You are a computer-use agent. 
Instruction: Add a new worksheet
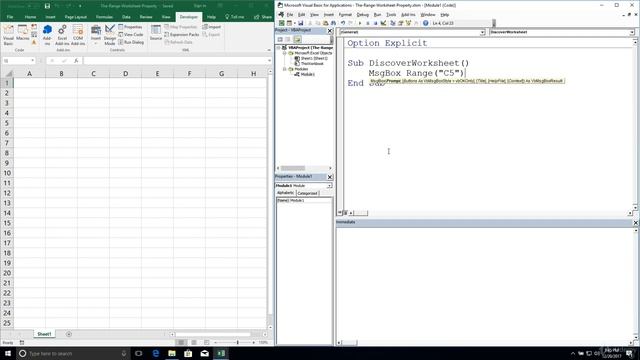(69, 334)
